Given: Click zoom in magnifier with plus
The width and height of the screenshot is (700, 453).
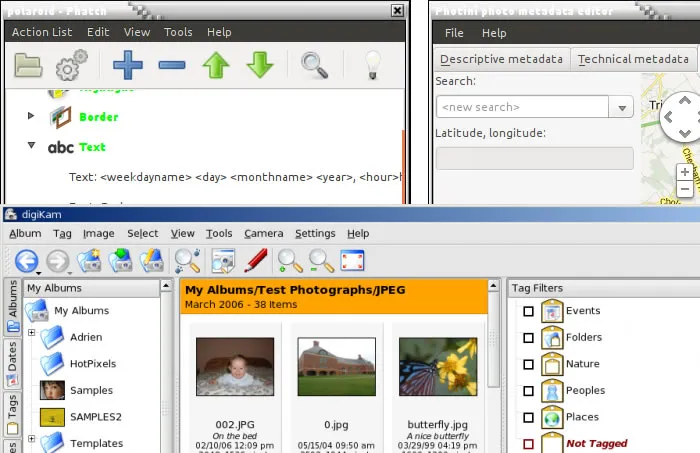Looking at the screenshot, I should [290, 261].
